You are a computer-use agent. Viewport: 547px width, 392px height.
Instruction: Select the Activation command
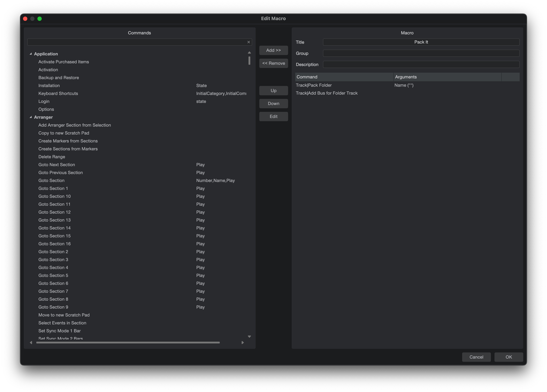(x=48, y=70)
